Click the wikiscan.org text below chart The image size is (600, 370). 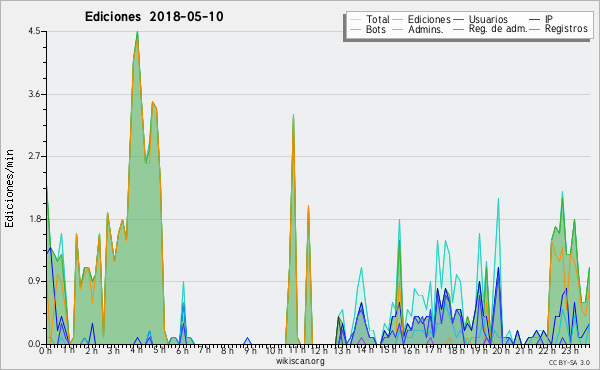coord(300,361)
